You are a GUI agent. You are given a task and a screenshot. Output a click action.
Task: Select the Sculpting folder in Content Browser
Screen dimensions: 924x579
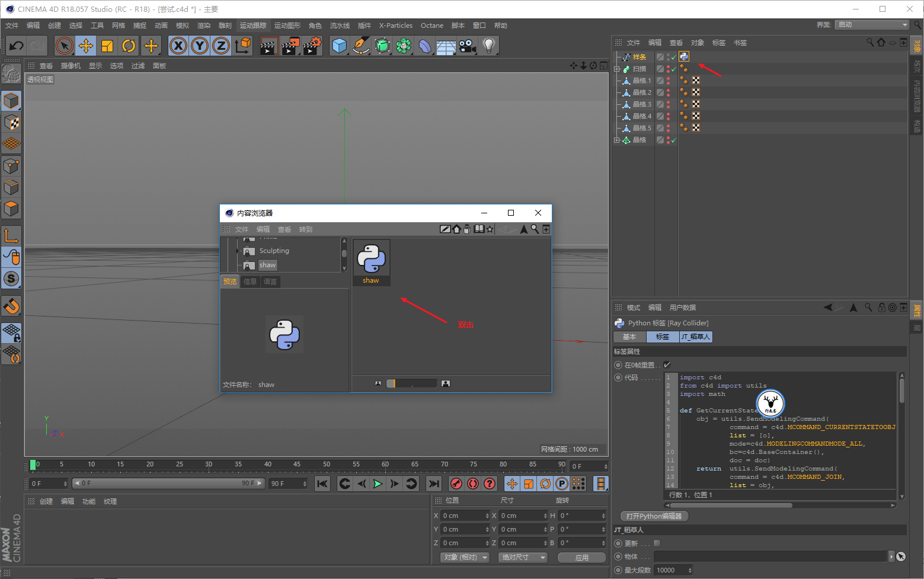click(274, 251)
